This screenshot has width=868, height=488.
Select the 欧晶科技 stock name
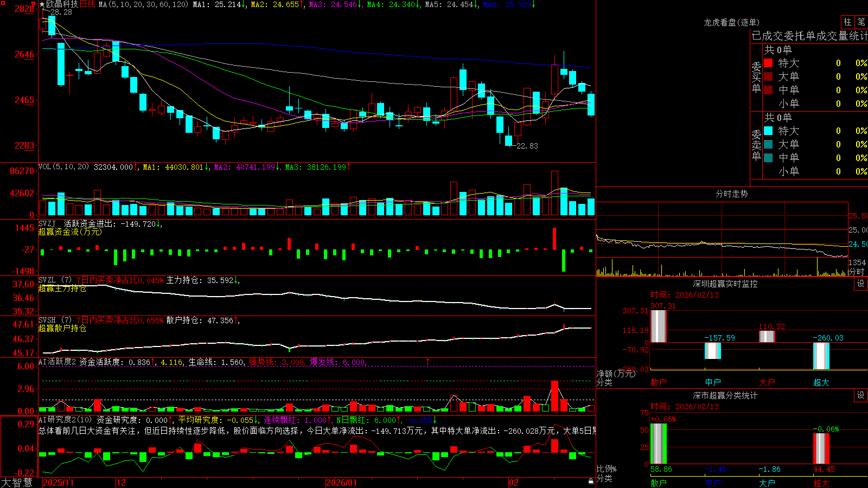[62, 4]
